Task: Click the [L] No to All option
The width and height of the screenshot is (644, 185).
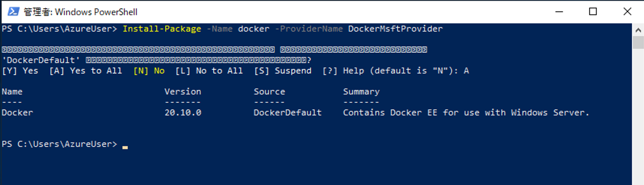Action: click(209, 71)
